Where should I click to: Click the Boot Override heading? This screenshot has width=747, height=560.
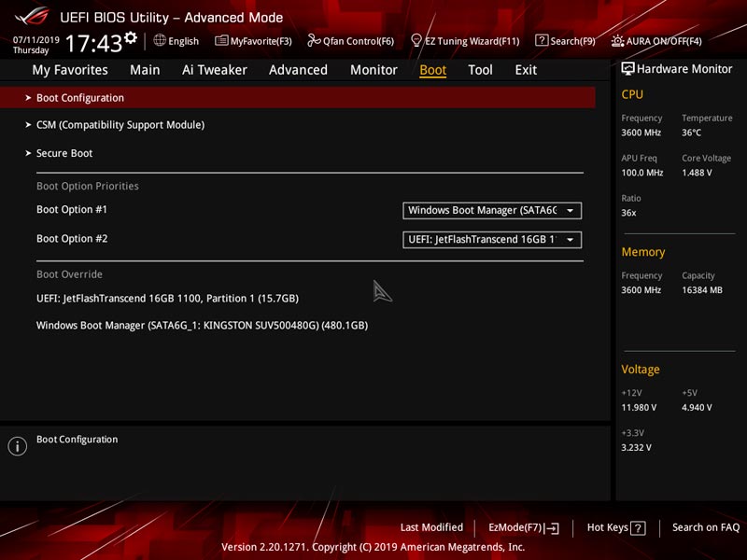point(69,274)
